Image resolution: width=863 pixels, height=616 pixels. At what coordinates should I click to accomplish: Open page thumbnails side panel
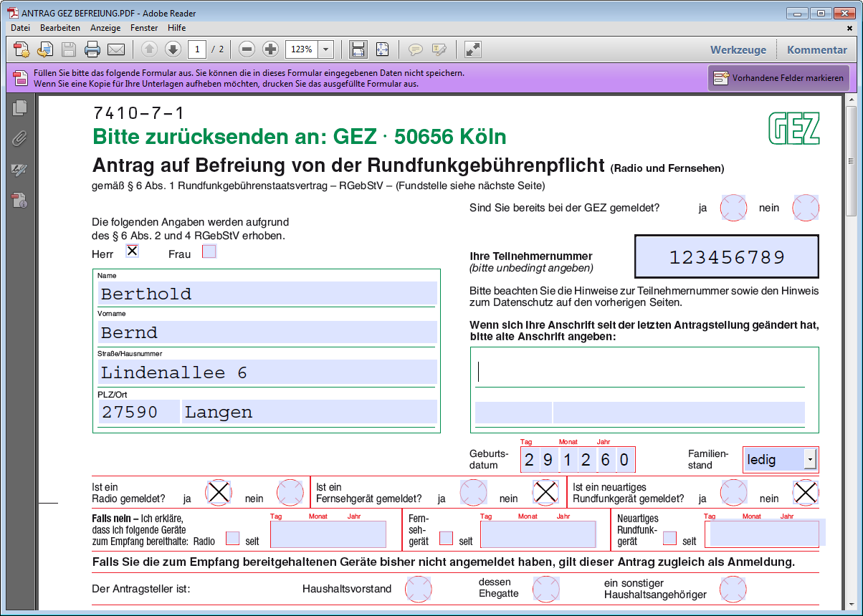pos(19,108)
